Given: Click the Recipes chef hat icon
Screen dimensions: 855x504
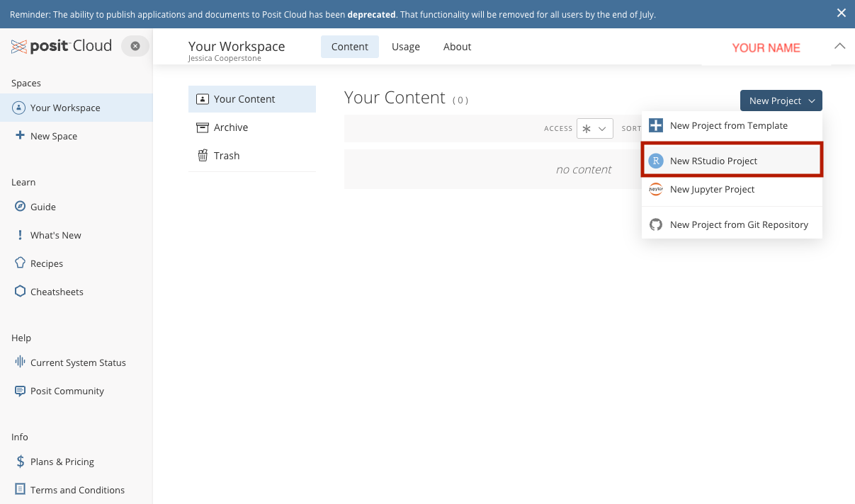Looking at the screenshot, I should click(x=20, y=263).
